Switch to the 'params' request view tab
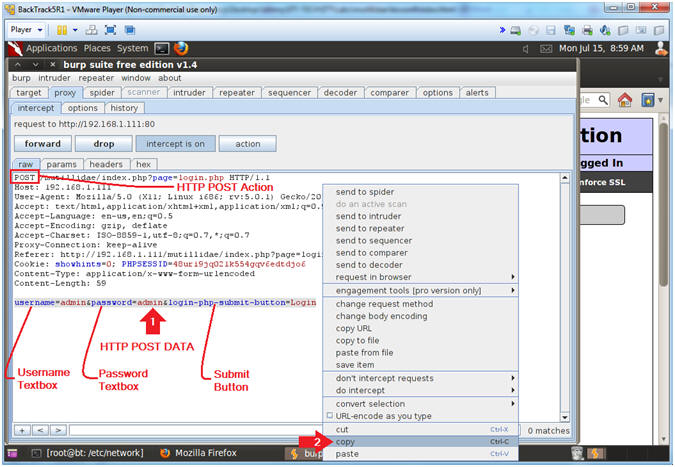Image resolution: width=675 pixels, height=467 pixels. pos(62,164)
